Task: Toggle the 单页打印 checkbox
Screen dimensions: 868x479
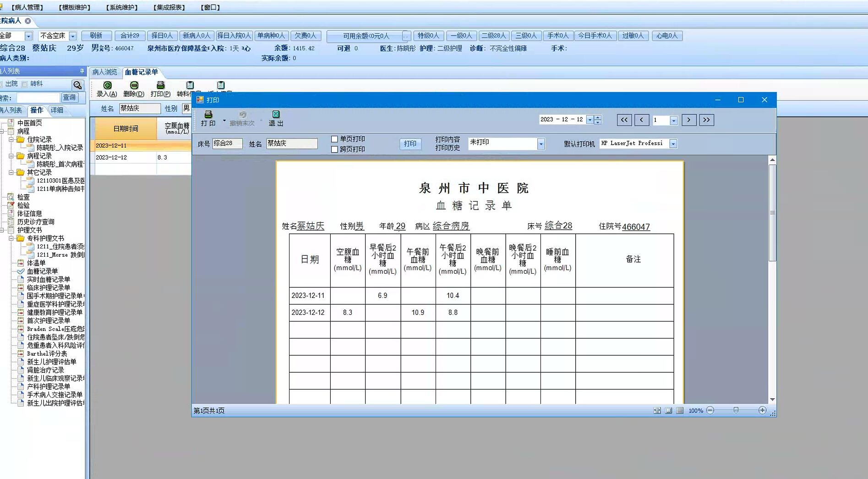Action: (x=334, y=139)
